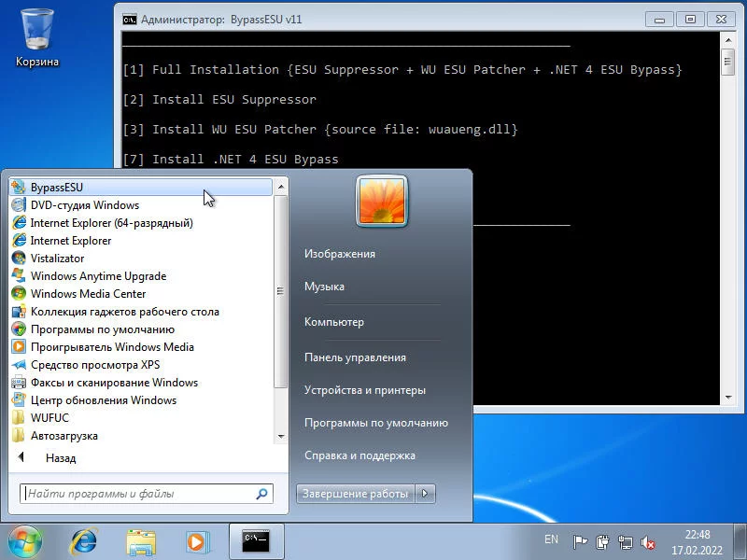This screenshot has width=747, height=560.
Task: Click the Internet Explorer program list icon
Action: click(x=19, y=241)
